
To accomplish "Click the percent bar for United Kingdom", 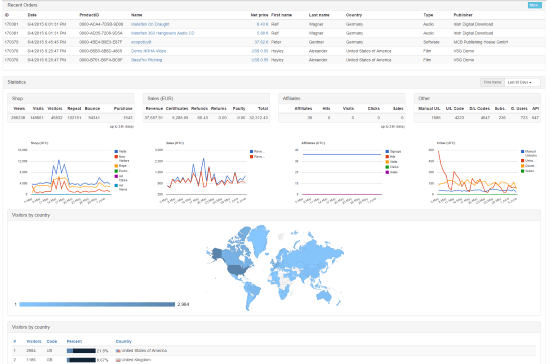I will point(81,360).
